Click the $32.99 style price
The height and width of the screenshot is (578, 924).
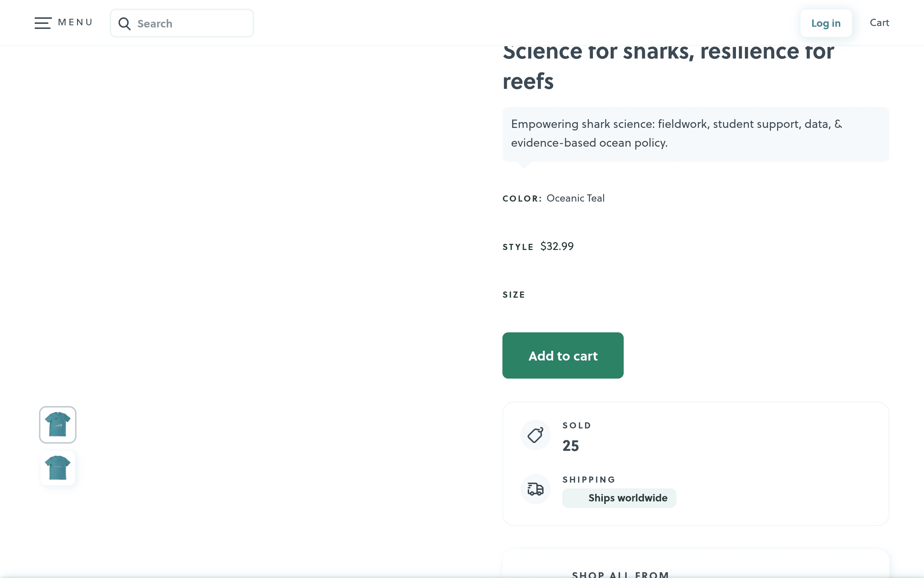[x=557, y=246]
